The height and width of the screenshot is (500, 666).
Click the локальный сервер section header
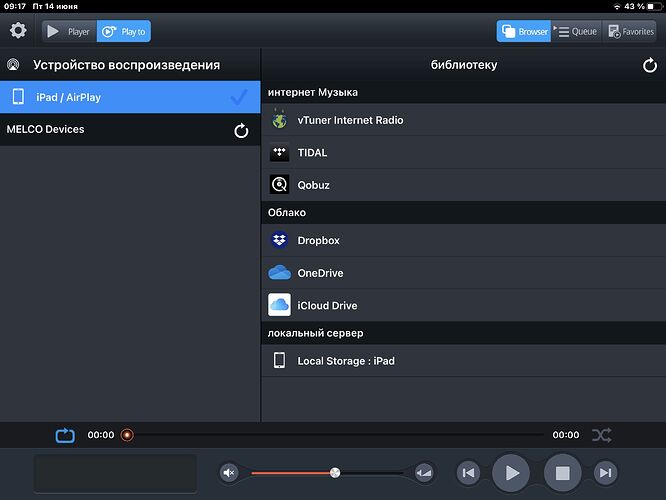click(x=464, y=333)
